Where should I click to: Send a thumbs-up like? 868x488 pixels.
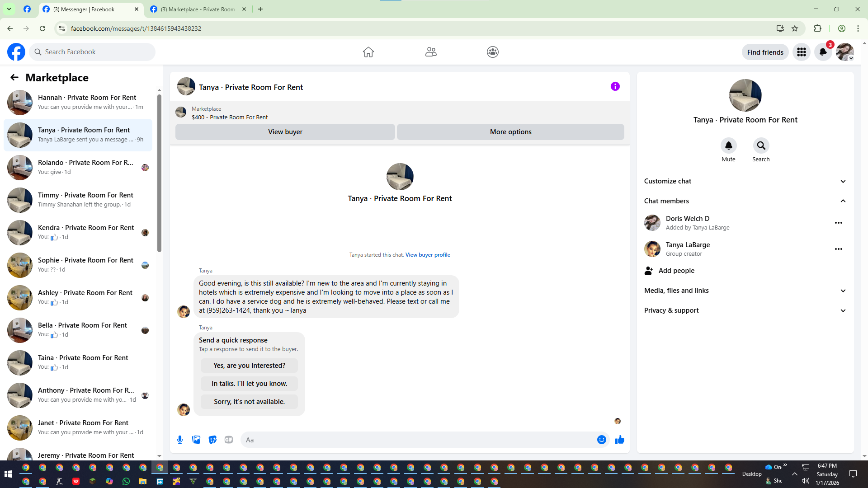619,440
